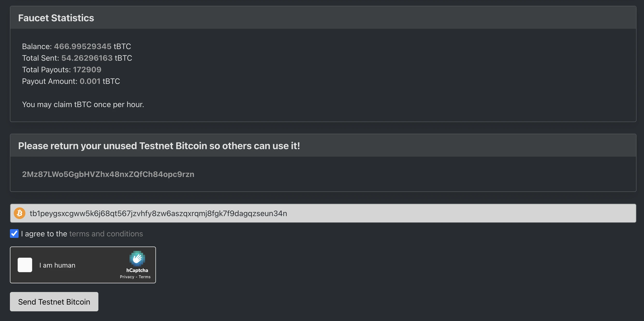644x321 pixels.
Task: Click the "I am human" label text
Action: click(x=57, y=265)
